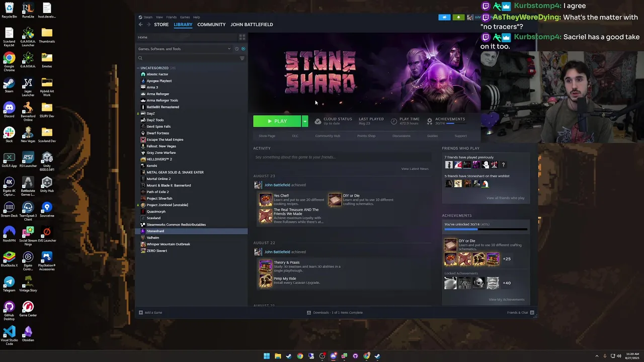Open the NordVPN desktop shortcut

tap(9, 234)
